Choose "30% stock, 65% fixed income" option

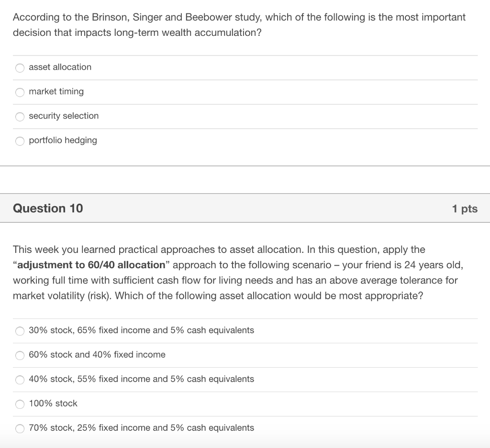coord(20,331)
